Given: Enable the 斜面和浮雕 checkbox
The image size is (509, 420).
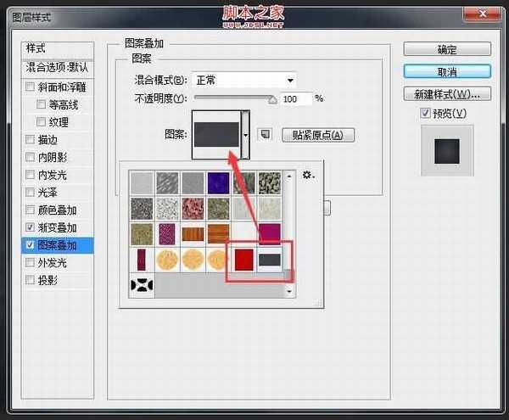Looking at the screenshot, I should pyautogui.click(x=31, y=87).
